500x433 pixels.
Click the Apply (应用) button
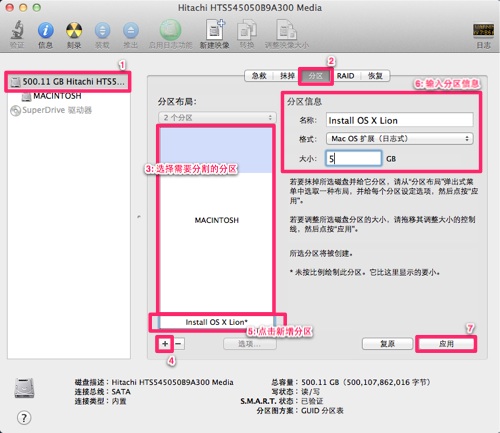click(446, 344)
